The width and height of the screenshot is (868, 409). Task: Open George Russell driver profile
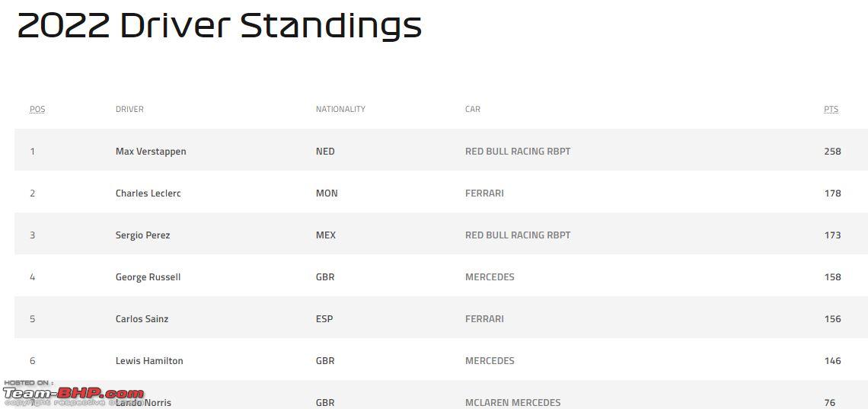point(148,276)
